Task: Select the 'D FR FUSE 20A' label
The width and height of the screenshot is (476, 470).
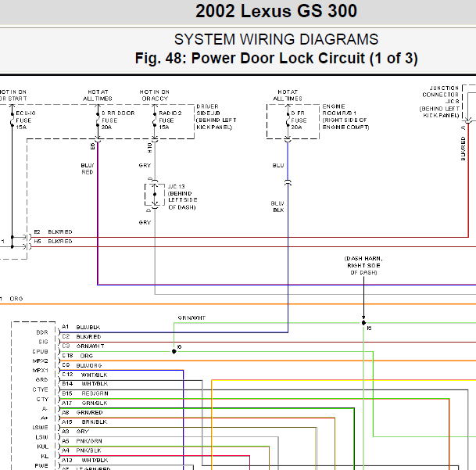Action: (x=299, y=120)
